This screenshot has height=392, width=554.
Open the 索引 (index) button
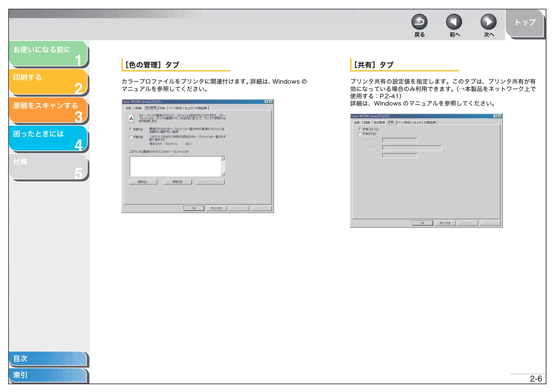point(48,375)
